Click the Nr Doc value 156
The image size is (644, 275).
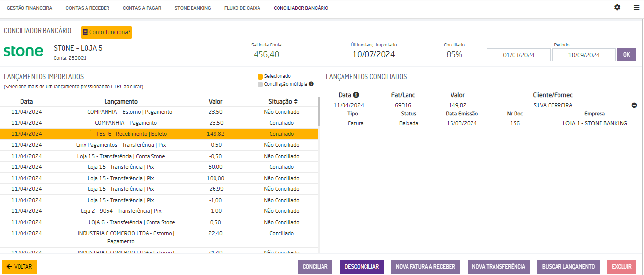coord(515,123)
